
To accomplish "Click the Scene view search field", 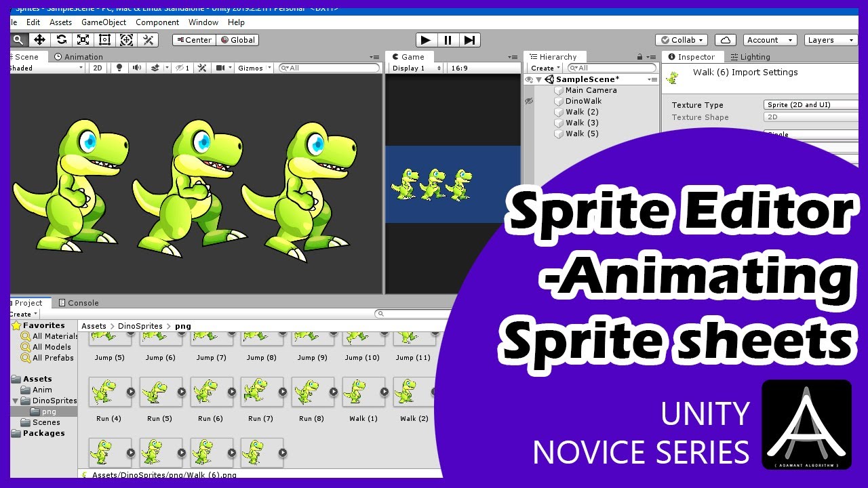I will 330,68.
